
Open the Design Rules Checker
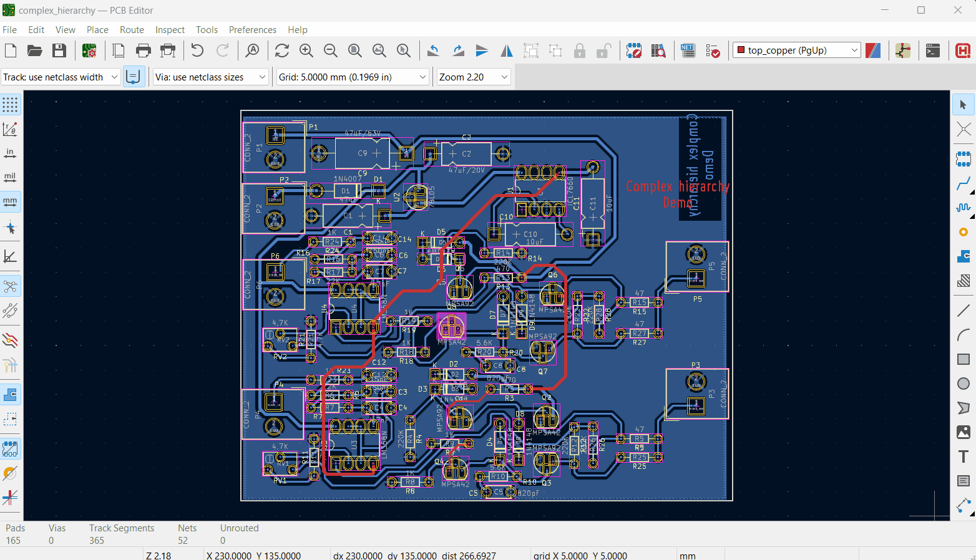(x=713, y=51)
